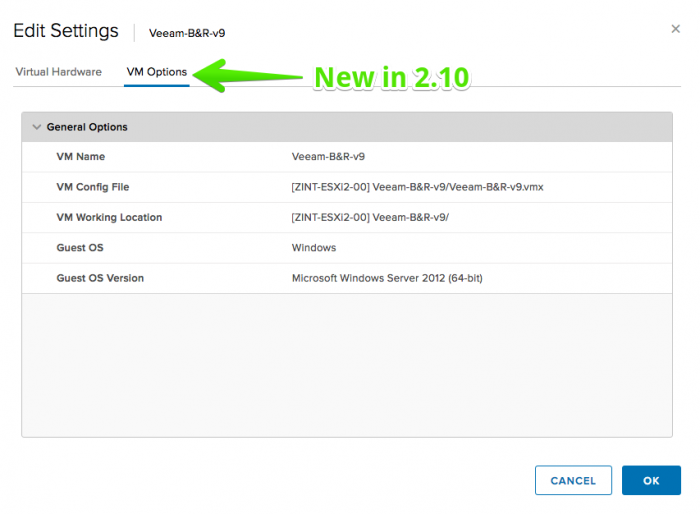The height and width of the screenshot is (514, 700).
Task: Confirm changes with the OK button
Action: pyautogui.click(x=651, y=481)
